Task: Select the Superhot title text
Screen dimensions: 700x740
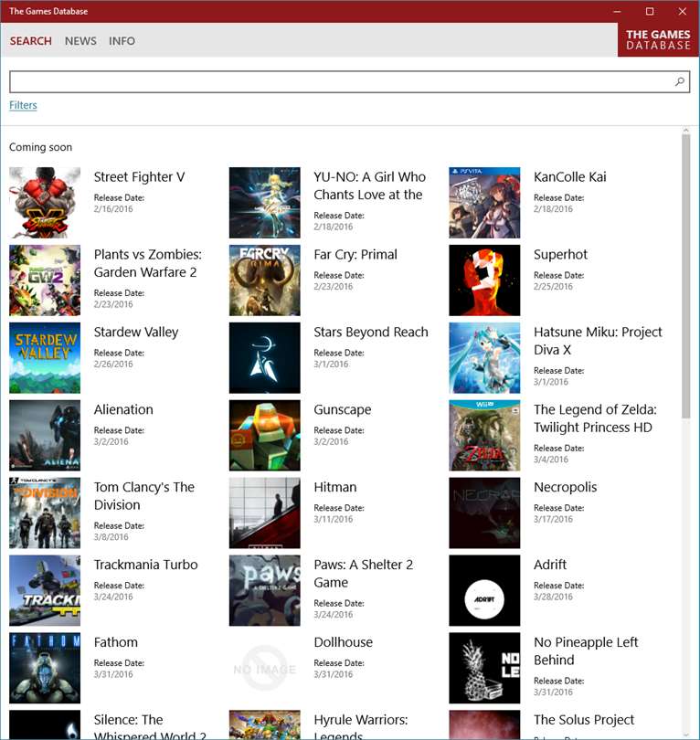Action: (x=560, y=254)
